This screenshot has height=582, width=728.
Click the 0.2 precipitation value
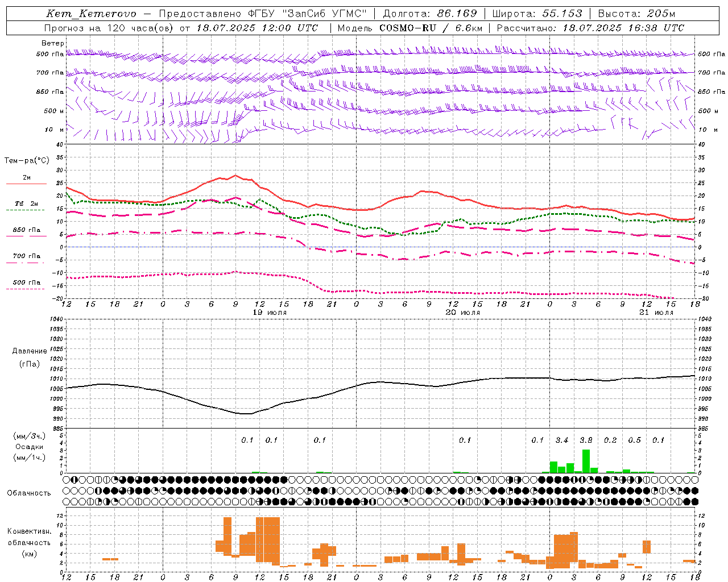click(610, 440)
